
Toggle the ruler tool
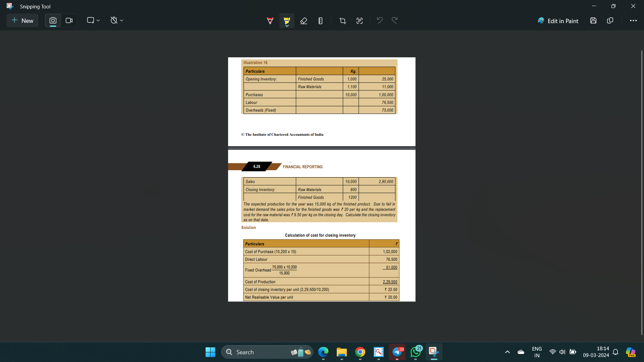[320, 21]
